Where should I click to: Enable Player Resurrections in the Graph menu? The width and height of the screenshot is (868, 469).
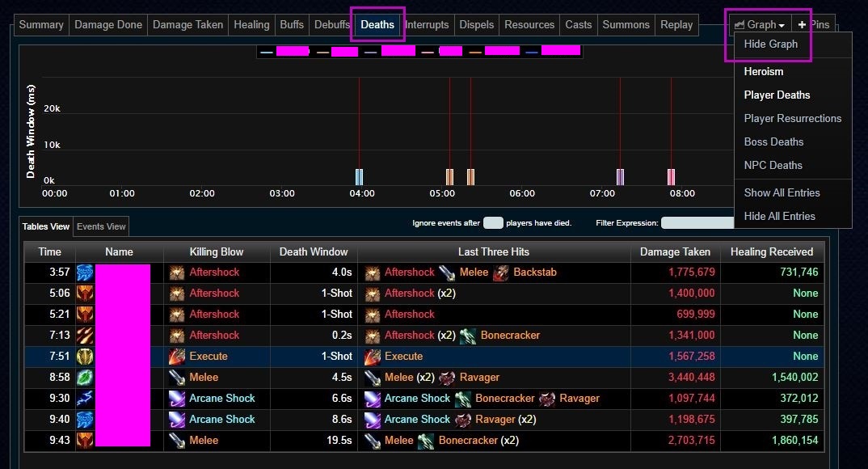792,118
